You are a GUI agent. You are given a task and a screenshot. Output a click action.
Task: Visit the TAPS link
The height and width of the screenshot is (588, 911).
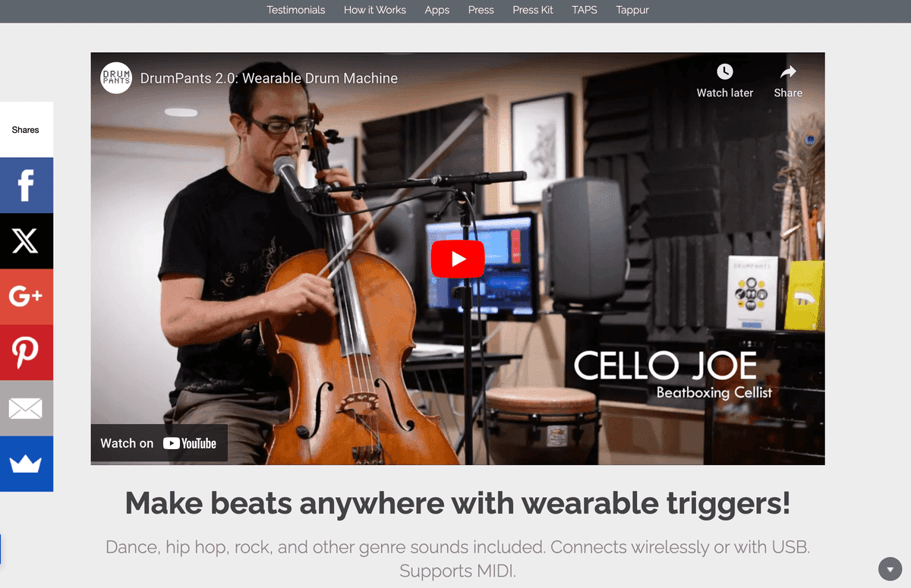pyautogui.click(x=585, y=10)
